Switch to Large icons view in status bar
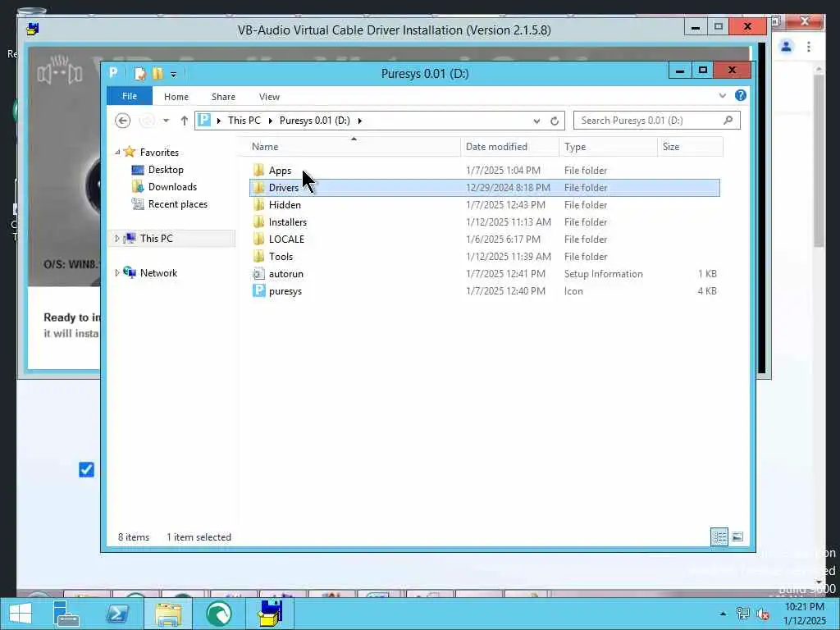 pos(737,536)
